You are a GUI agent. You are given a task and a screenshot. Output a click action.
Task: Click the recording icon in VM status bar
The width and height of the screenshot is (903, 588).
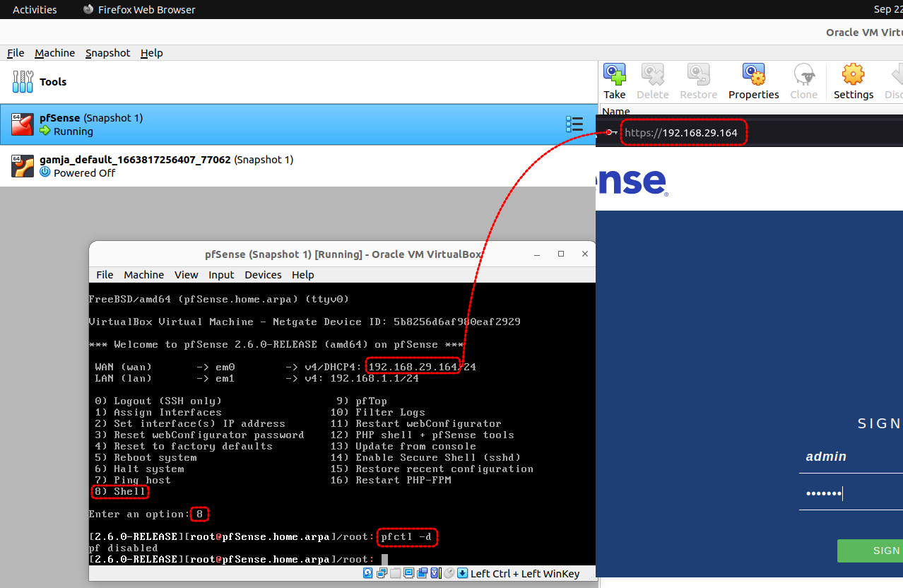point(423,573)
